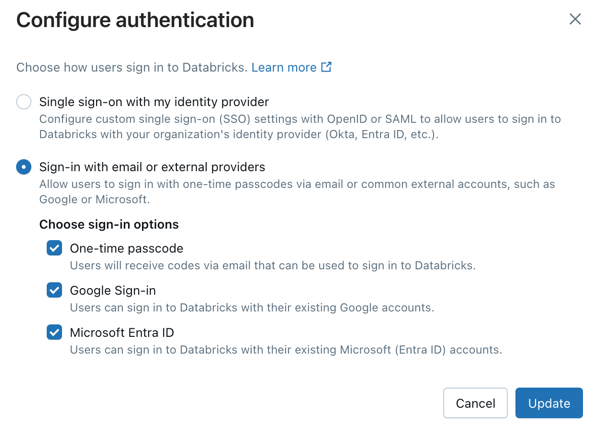The image size is (600, 441).
Task: Click the 'Google Sign-in' label text
Action: [x=113, y=290]
